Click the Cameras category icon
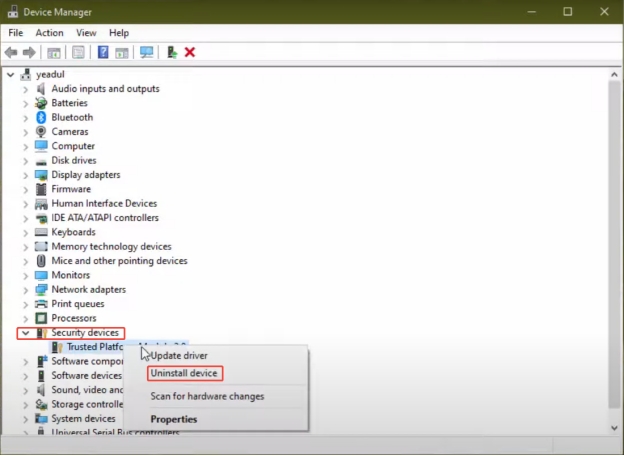The height and width of the screenshot is (456, 624). pos(41,132)
